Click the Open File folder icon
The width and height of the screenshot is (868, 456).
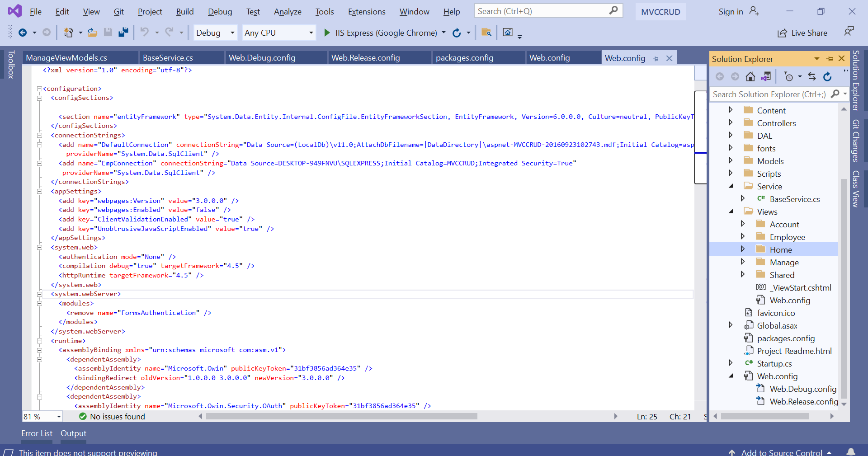92,33
